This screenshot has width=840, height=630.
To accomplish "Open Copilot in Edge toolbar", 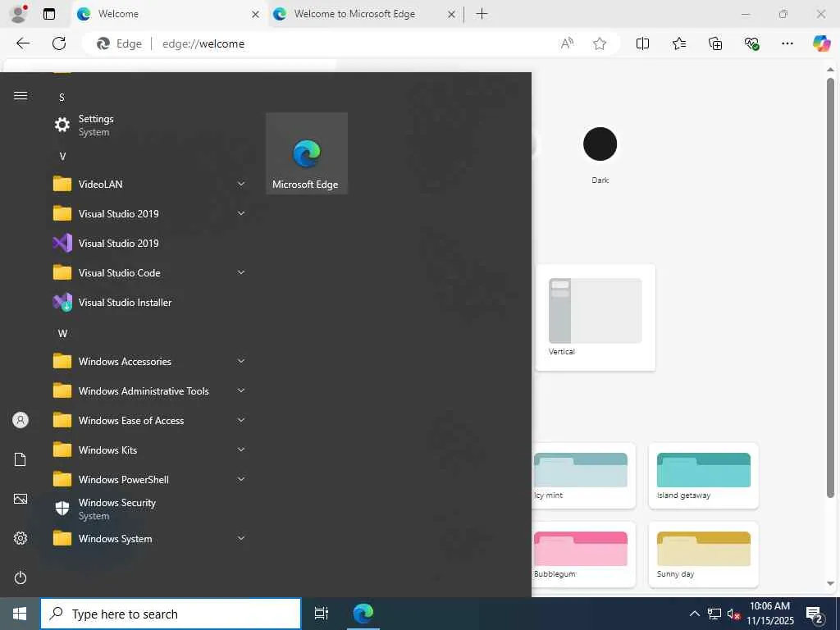I will tap(821, 43).
